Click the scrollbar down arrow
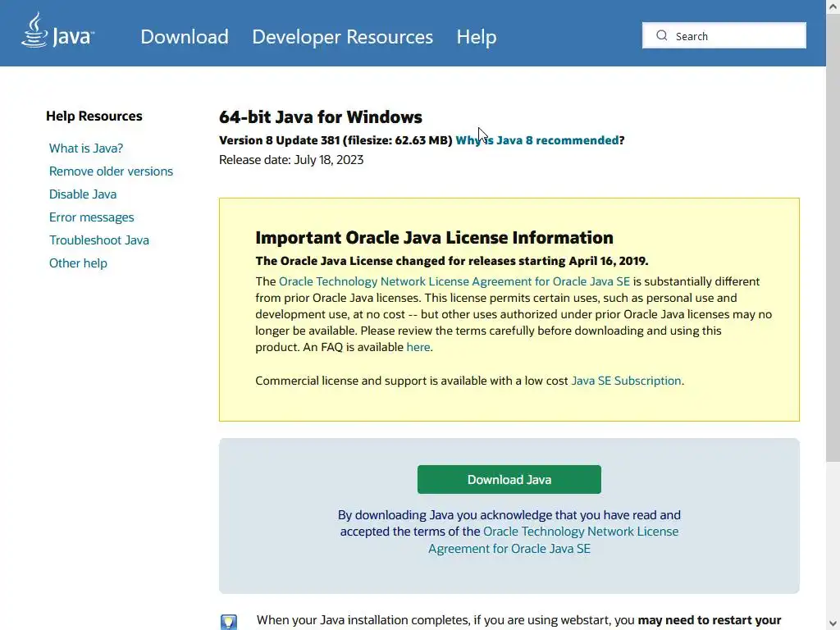Screen dimensions: 840x630 click(x=833, y=623)
